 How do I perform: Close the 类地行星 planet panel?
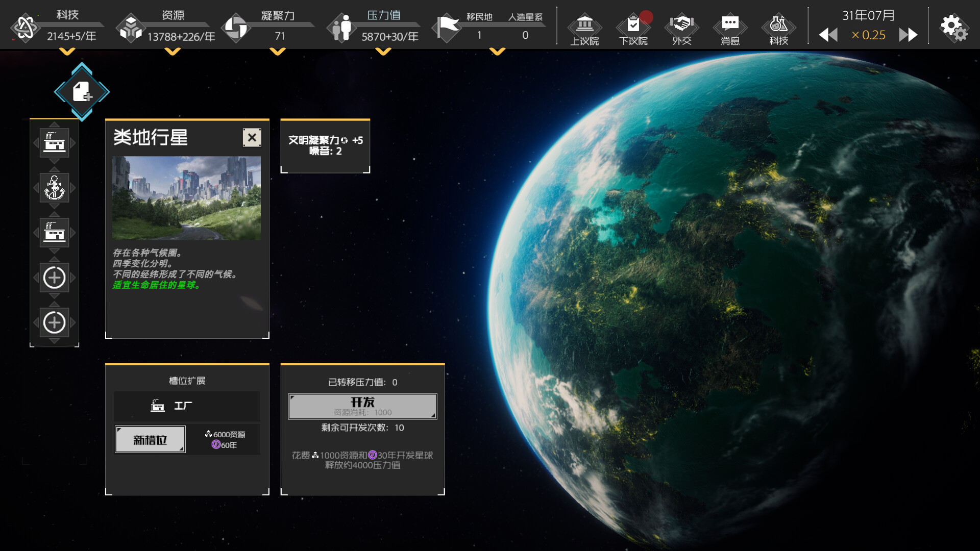pos(251,137)
